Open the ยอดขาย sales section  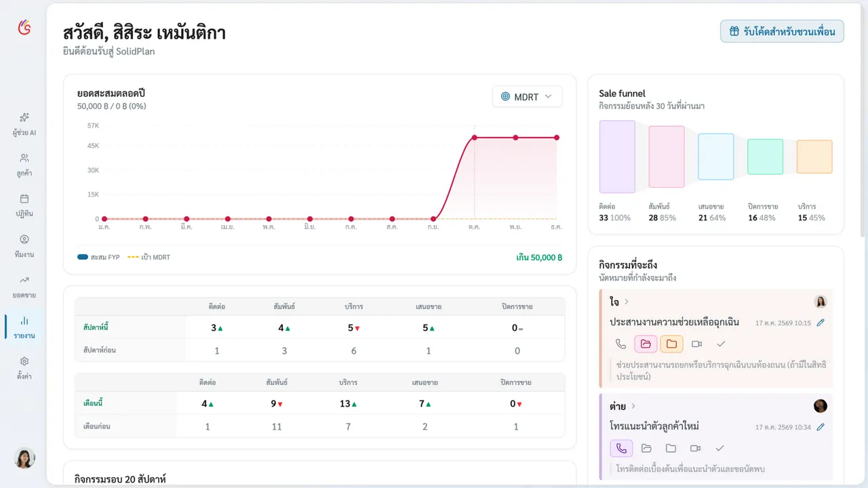[x=24, y=287]
